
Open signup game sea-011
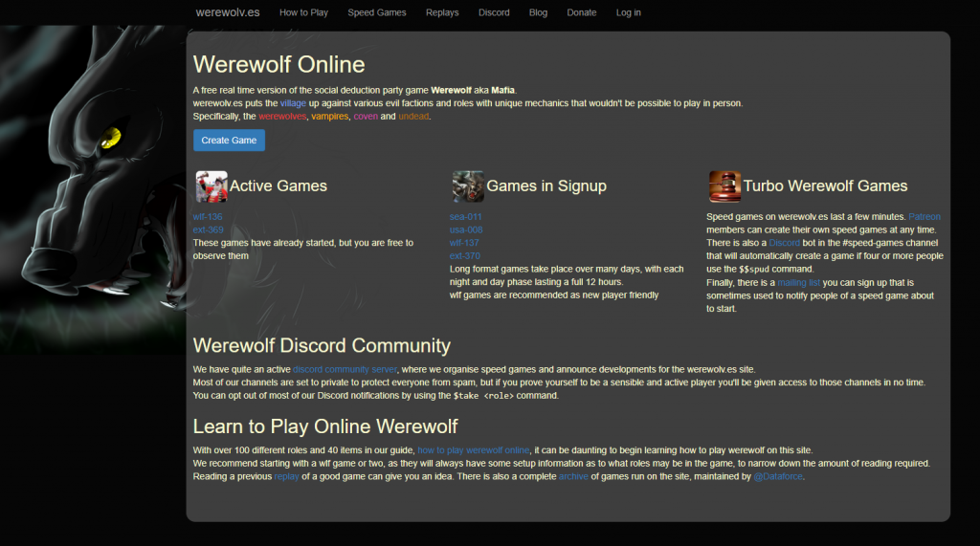click(x=466, y=217)
